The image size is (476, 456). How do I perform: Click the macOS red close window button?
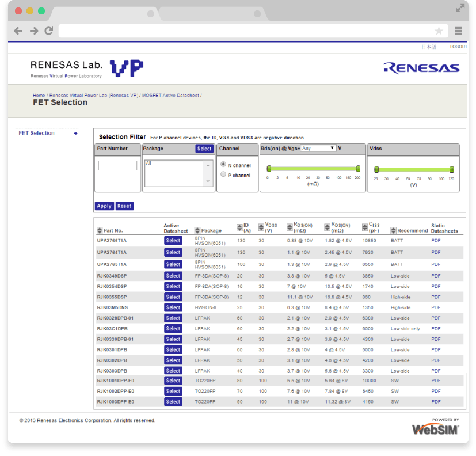(x=18, y=11)
